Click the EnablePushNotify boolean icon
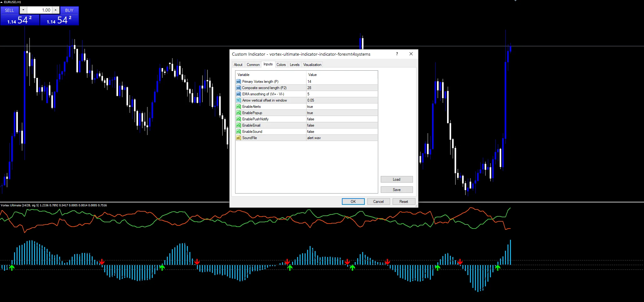644x302 pixels. click(239, 119)
